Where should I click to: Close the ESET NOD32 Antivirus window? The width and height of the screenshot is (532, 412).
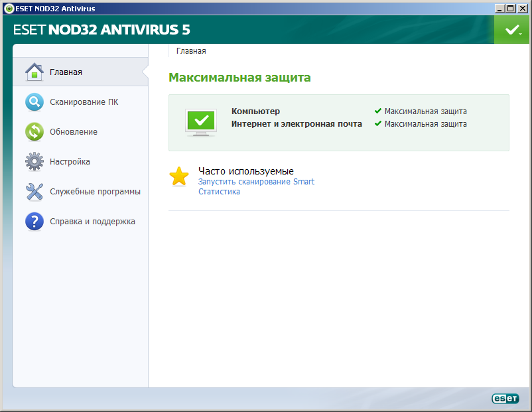click(x=523, y=9)
